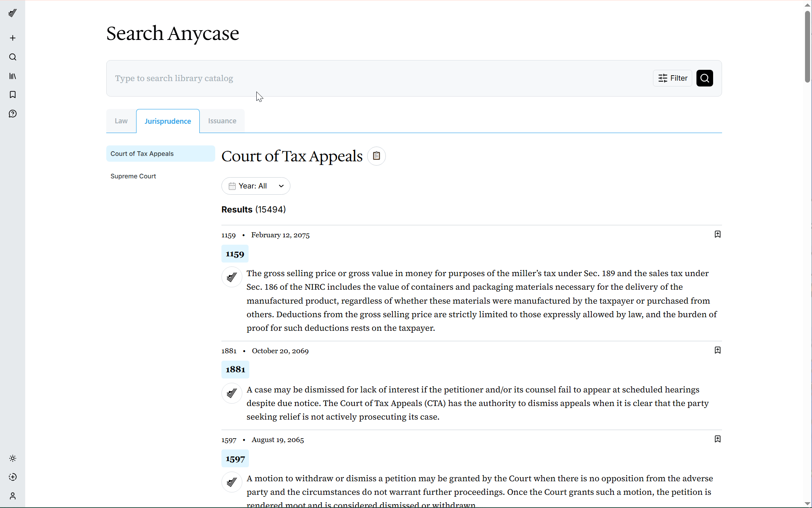Click the Anycase logo in sidebar
Image resolution: width=812 pixels, height=508 pixels.
click(12, 13)
